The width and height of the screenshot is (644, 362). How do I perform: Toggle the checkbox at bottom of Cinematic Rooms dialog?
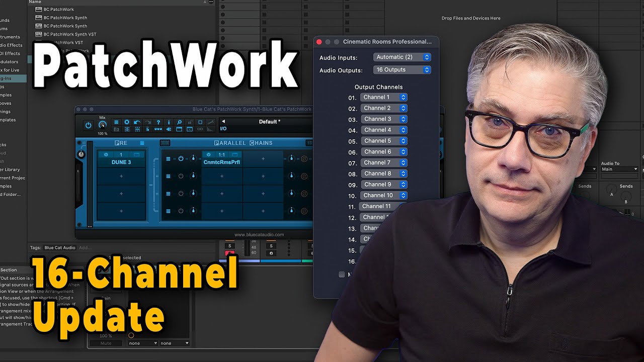342,275
